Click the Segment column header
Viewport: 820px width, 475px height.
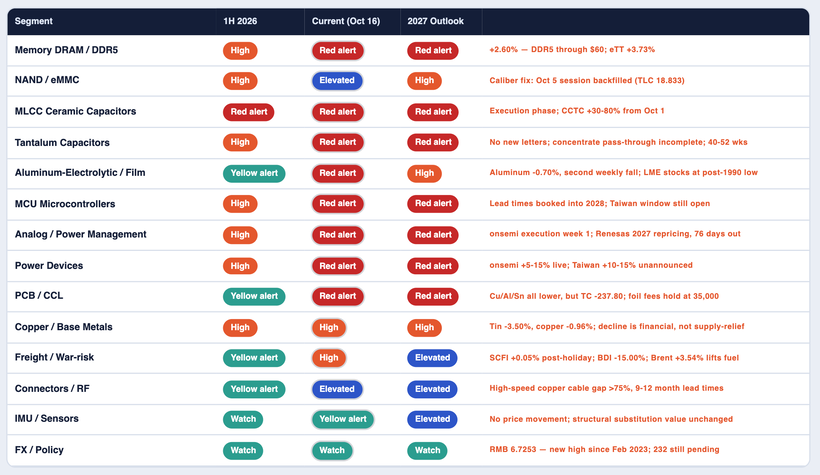tap(33, 21)
